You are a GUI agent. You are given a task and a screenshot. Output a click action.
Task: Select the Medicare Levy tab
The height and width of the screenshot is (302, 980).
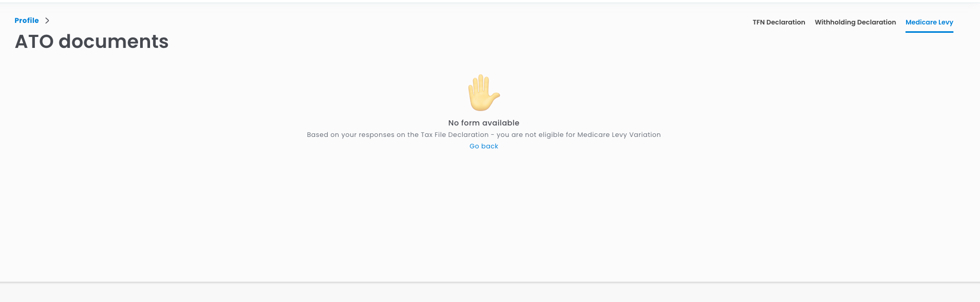coord(929,22)
